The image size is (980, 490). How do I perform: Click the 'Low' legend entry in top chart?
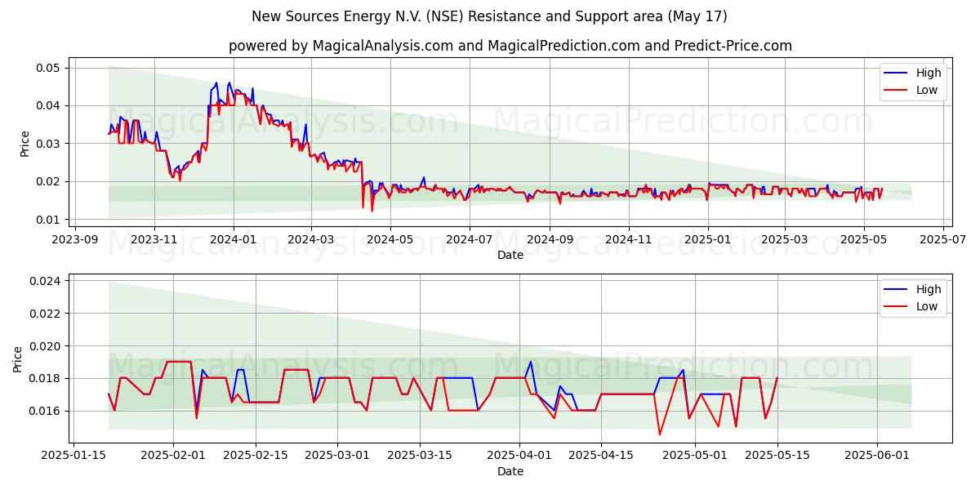tap(927, 90)
